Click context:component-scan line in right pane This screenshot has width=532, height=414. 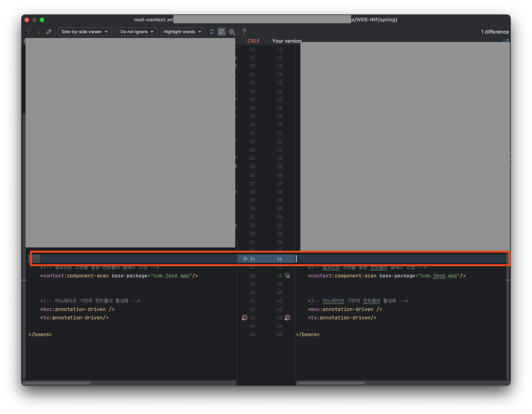pos(386,276)
